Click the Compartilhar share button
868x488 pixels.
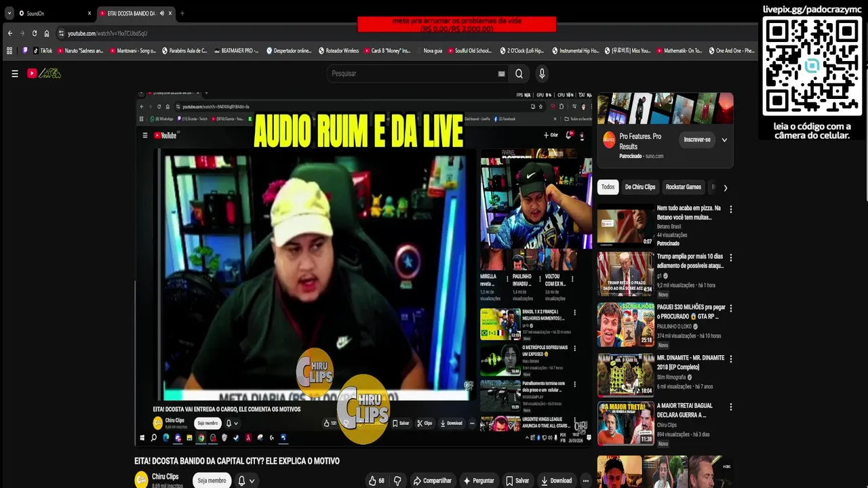[x=432, y=481]
